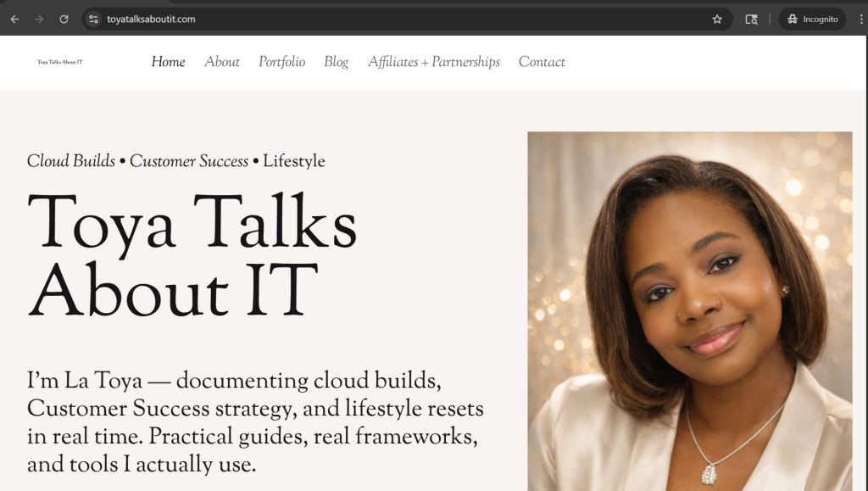Click the I'm La Toya intro paragraph
The width and height of the screenshot is (868, 491).
[255, 422]
